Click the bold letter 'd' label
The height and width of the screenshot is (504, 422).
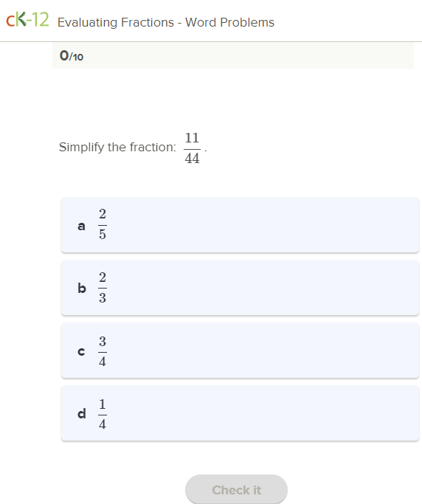tap(82, 413)
